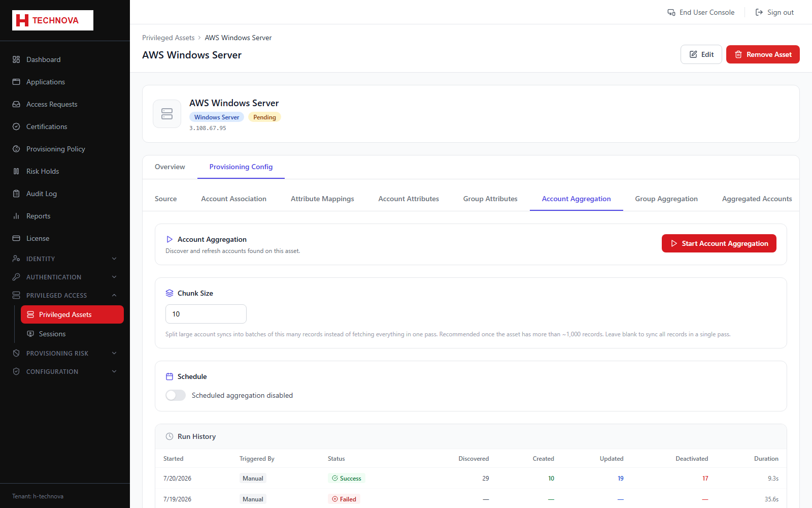Open the Attribute Mappings sub-tab
Viewport: 812px width, 508px height.
[322, 199]
